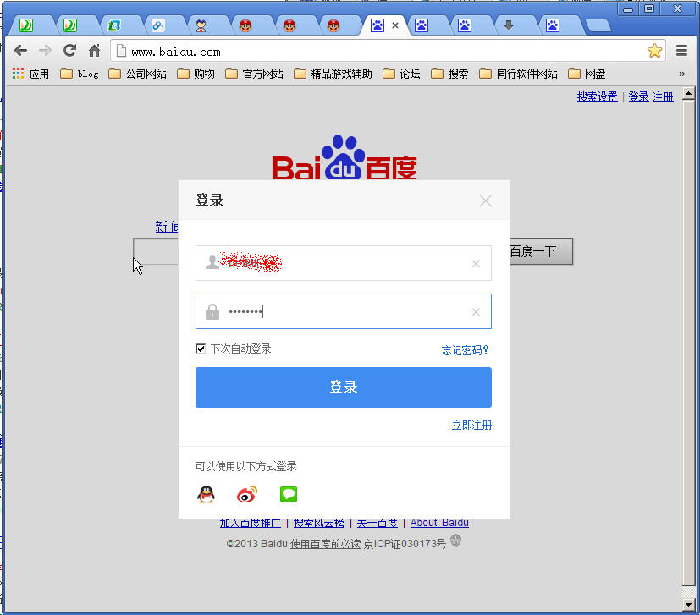The image size is (700, 615).
Task: Reload the page with the refresh icon
Action: [69, 51]
